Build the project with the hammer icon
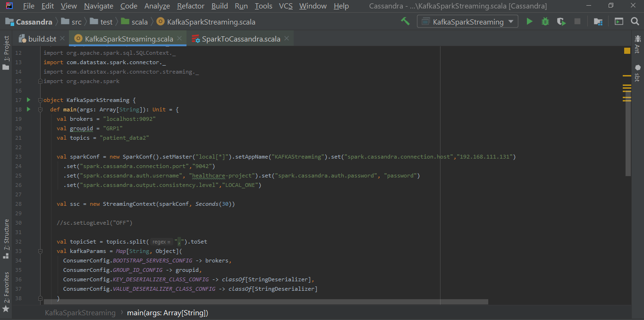The width and height of the screenshot is (644, 320). tap(405, 21)
